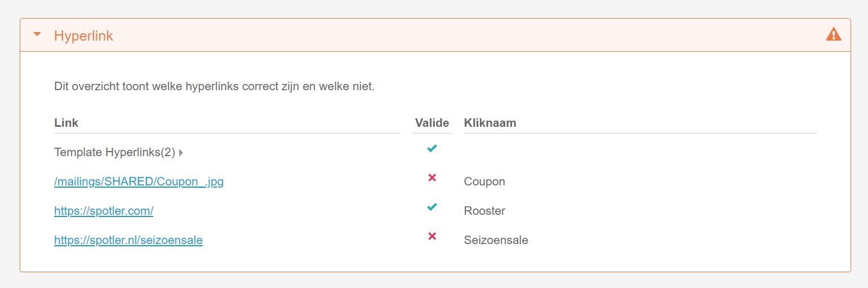This screenshot has height=288, width=868.
Task: Click the Hyperlink header bar
Action: point(435,35)
